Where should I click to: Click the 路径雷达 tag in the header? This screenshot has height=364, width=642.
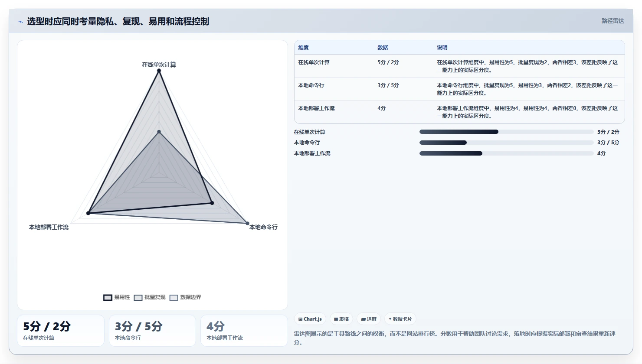point(613,21)
